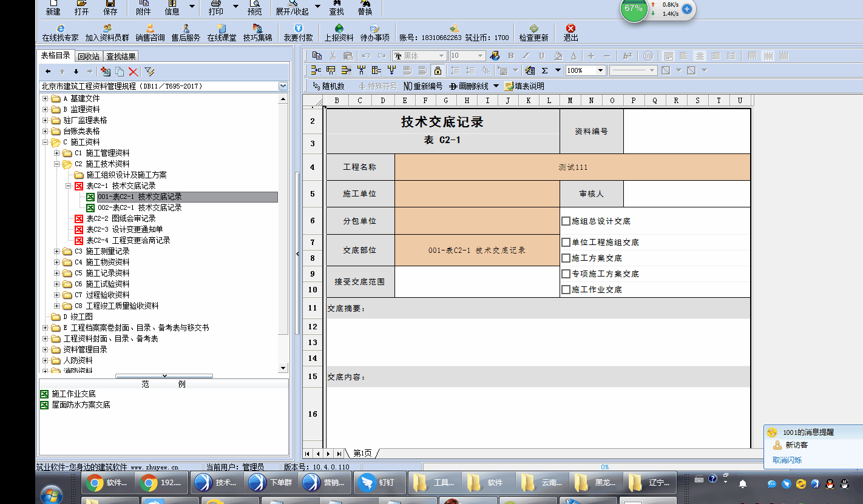Click the red delete X in catalog toolbar
Viewport: 863px width, 504px height.
[x=133, y=72]
